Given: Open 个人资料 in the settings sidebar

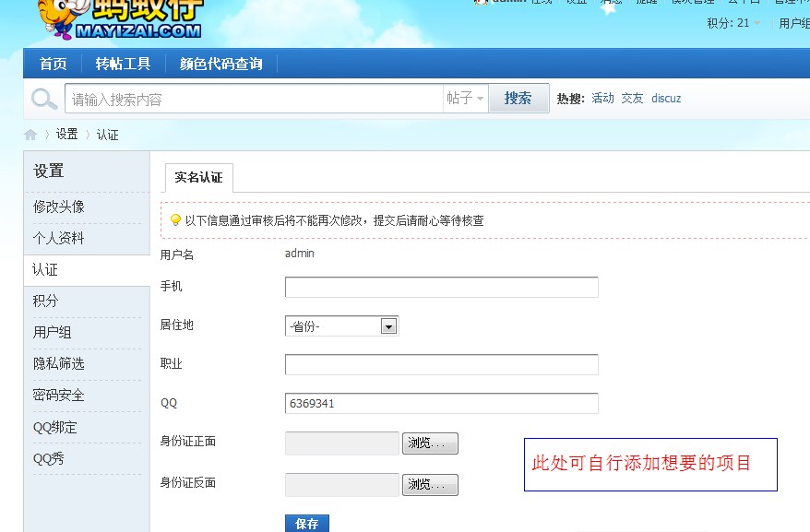Looking at the screenshot, I should [58, 238].
